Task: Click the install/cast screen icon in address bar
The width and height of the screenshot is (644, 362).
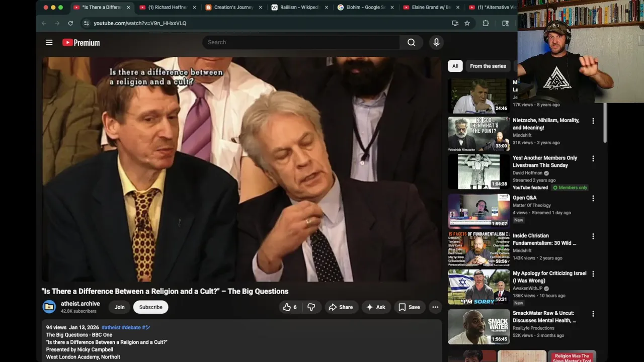Action: point(455,23)
